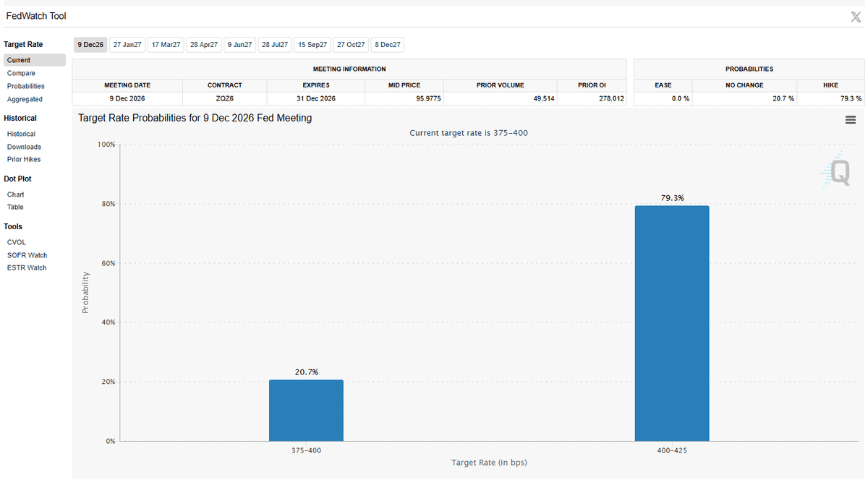Select the 9 Jun27 meeting tab
Image resolution: width=868 pixels, height=480 pixels.
[239, 45]
